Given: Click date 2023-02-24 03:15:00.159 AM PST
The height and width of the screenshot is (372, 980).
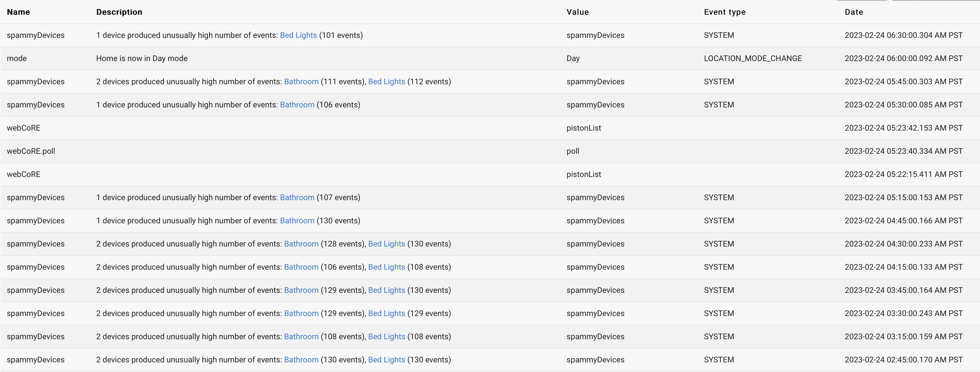Looking at the screenshot, I should (903, 337).
